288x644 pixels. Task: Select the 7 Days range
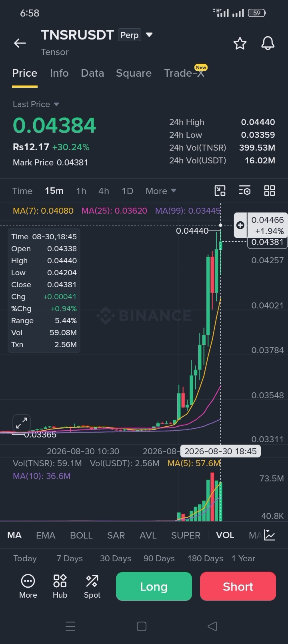coord(70,559)
